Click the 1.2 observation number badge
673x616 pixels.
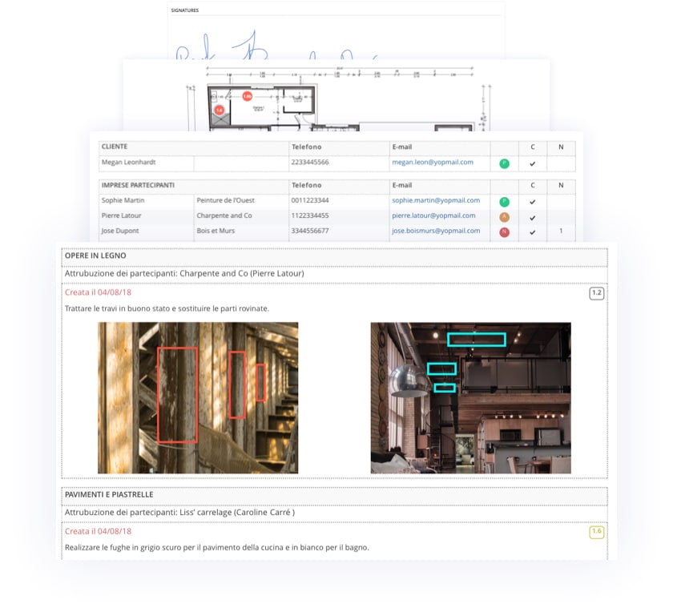[x=597, y=293]
